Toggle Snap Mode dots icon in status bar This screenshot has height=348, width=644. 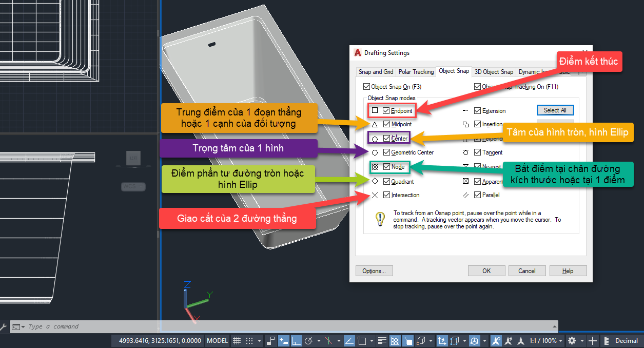(249, 340)
